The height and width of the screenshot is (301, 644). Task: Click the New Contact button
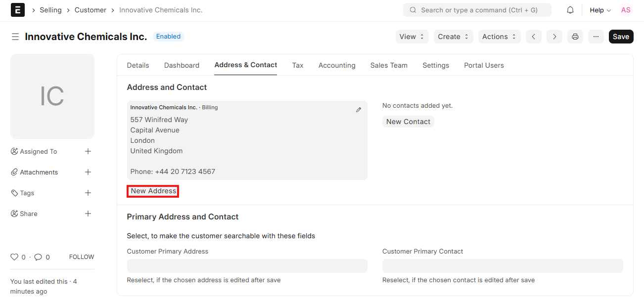pos(408,122)
